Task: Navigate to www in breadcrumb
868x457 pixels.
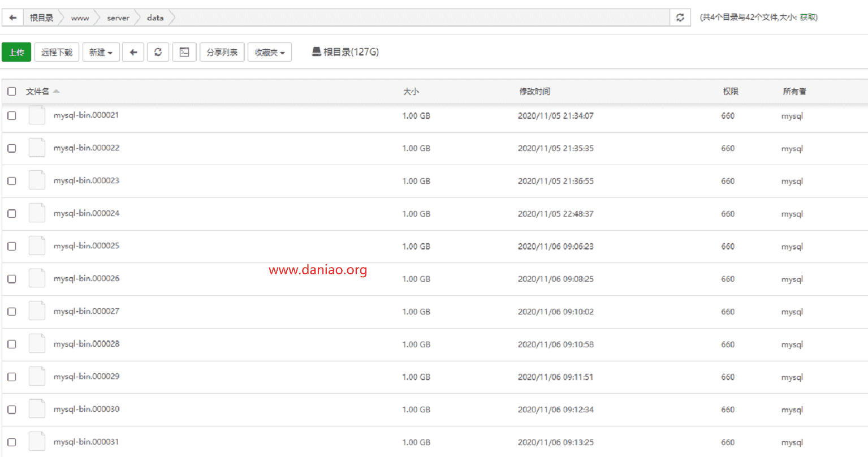Action: [x=80, y=18]
